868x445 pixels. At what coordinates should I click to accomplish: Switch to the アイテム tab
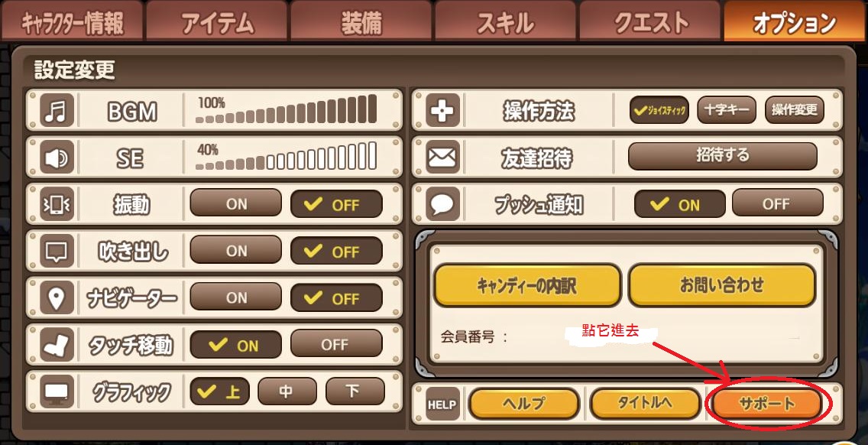point(216,23)
